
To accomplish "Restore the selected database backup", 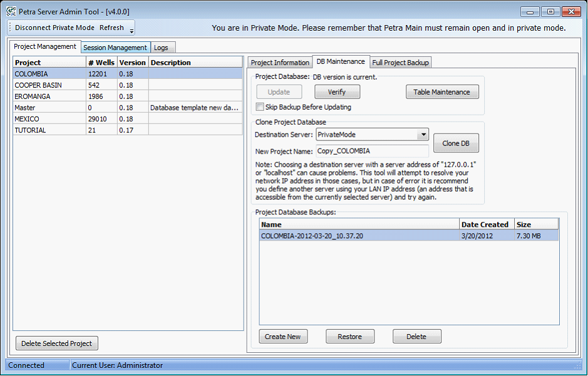I will (x=349, y=337).
